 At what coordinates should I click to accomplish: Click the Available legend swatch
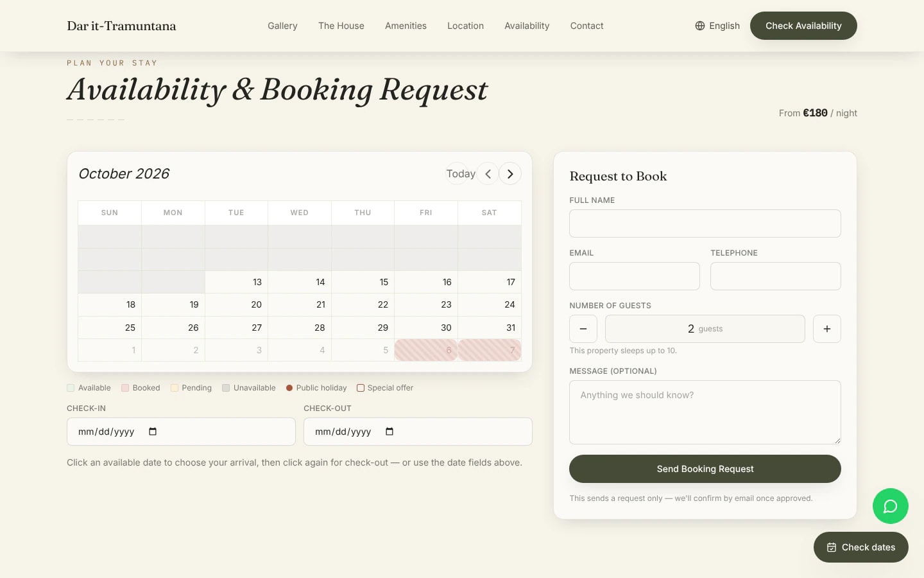71,388
